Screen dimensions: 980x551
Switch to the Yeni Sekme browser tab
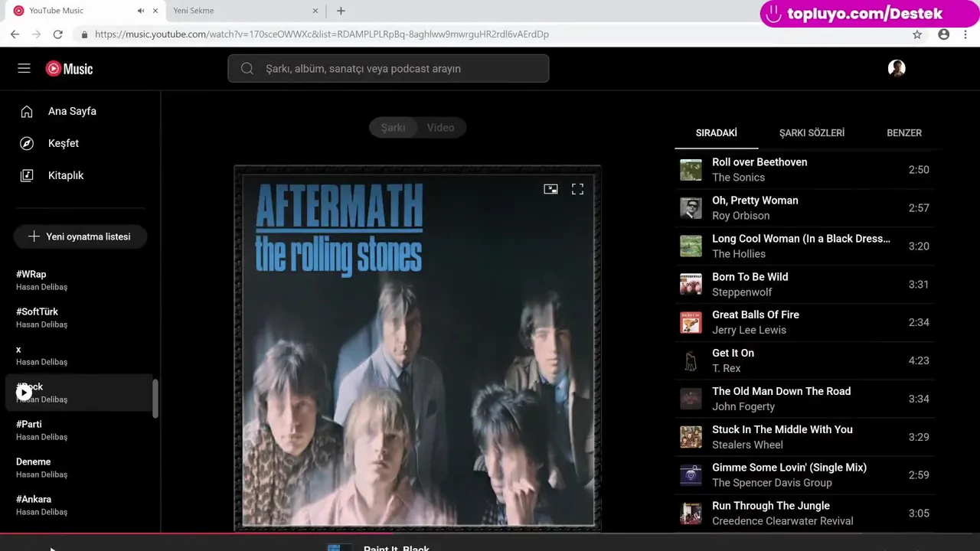coord(243,11)
